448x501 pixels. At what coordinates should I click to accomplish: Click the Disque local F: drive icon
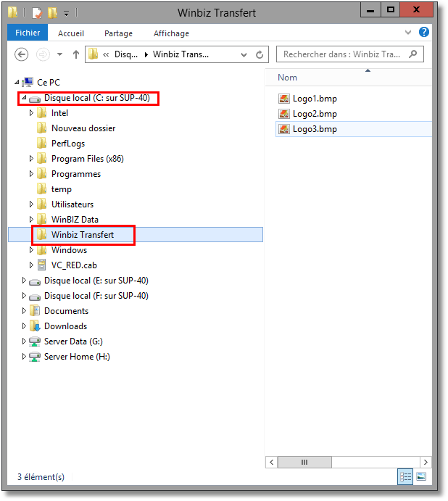(x=35, y=297)
